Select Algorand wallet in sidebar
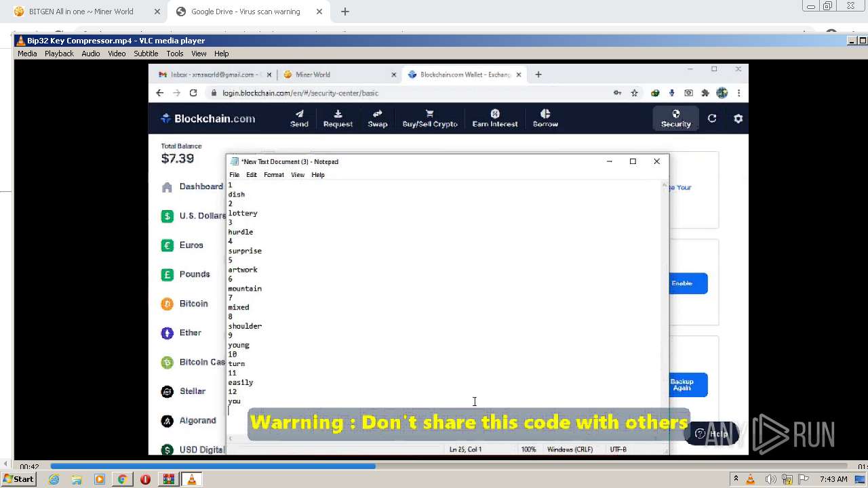The height and width of the screenshot is (488, 868). (189, 421)
